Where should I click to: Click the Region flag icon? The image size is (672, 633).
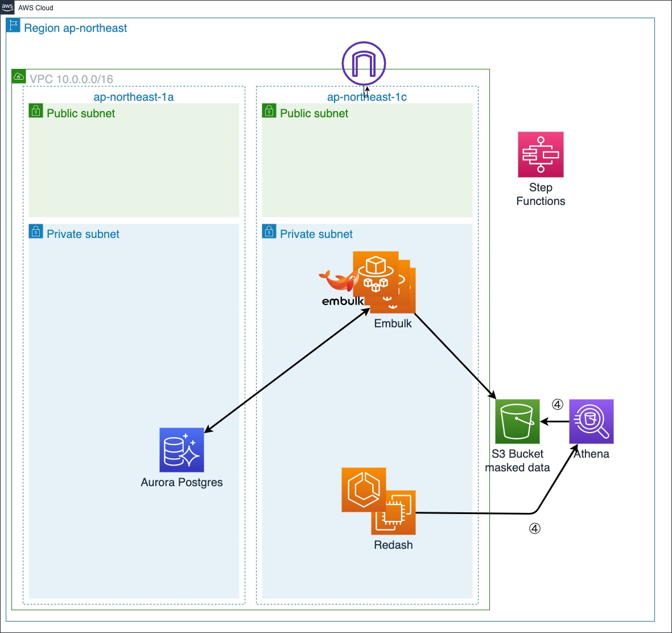pyautogui.click(x=12, y=26)
